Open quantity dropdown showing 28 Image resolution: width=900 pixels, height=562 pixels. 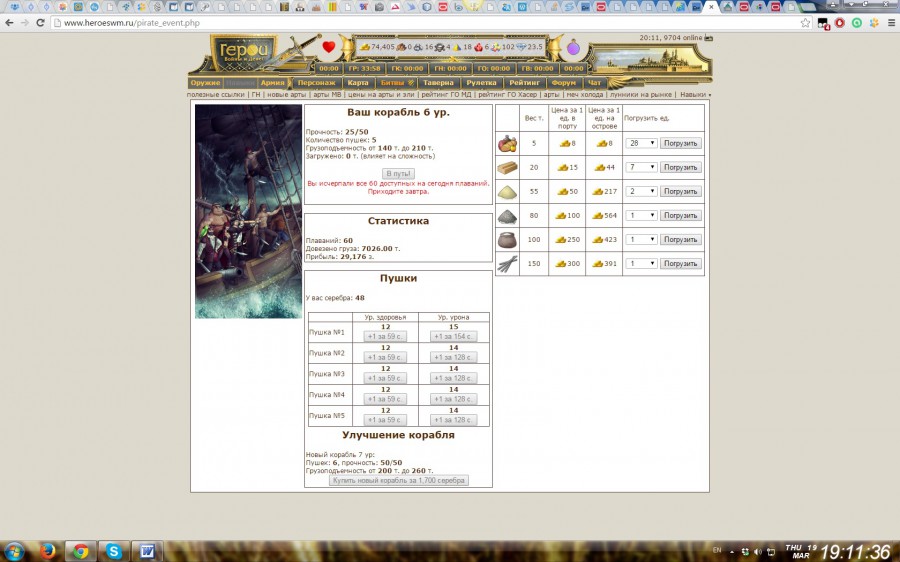(x=640, y=143)
